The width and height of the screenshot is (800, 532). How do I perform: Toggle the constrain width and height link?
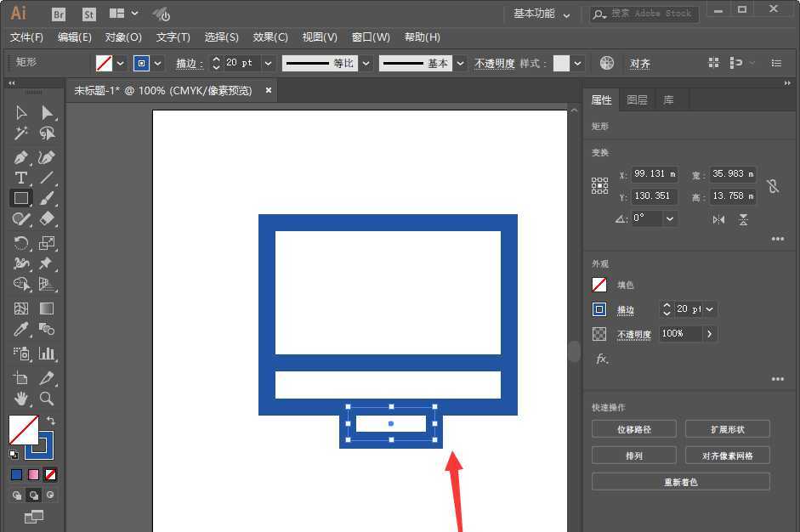point(772,185)
